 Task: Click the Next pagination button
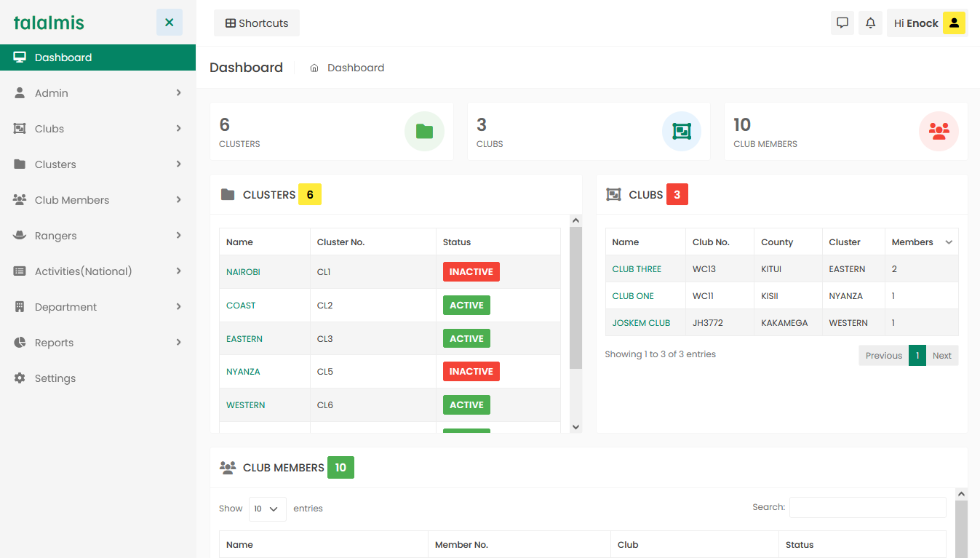point(941,356)
